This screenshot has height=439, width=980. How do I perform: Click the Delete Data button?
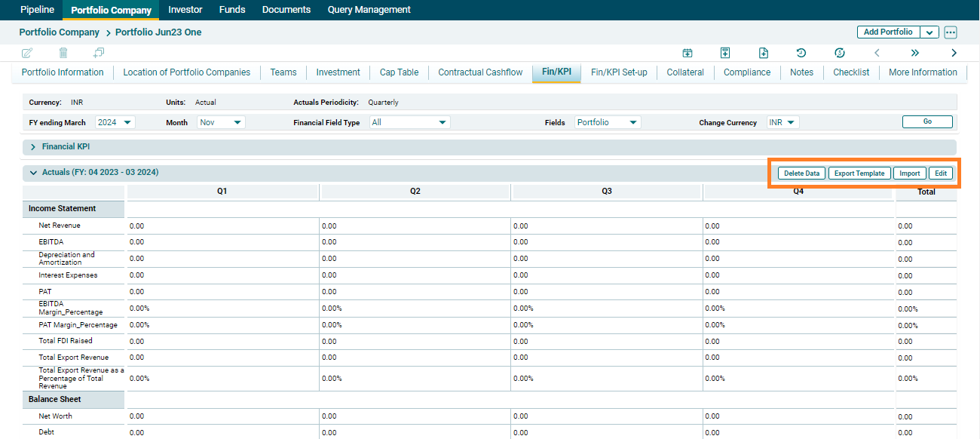[801, 173]
